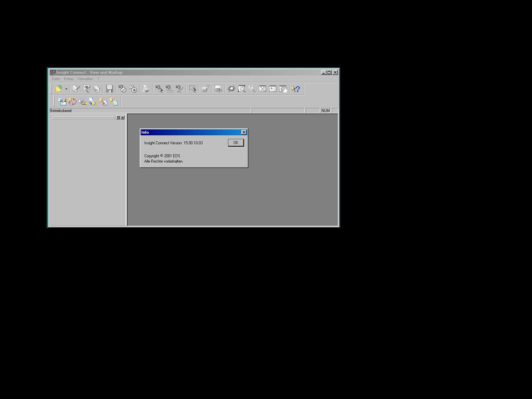Click the undo arrow with cursor icon
The width and height of the screenshot is (532, 399).
point(159,89)
